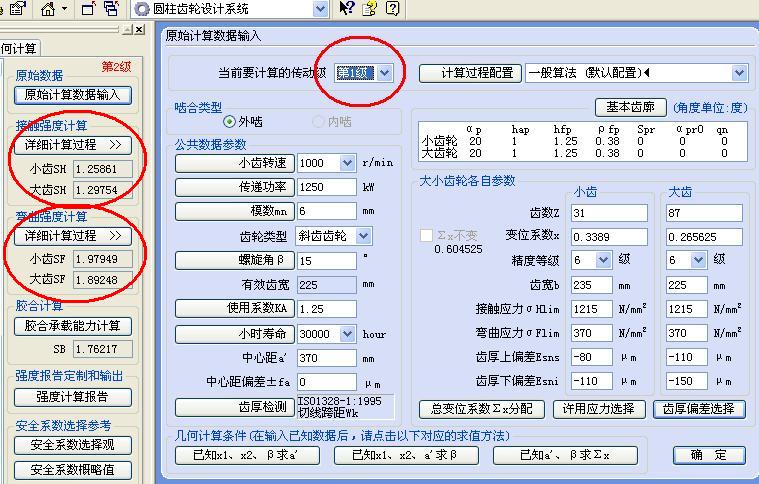Screen dimensions: 759x484
Task: Click the 小时寿命 button
Action: click(234, 333)
